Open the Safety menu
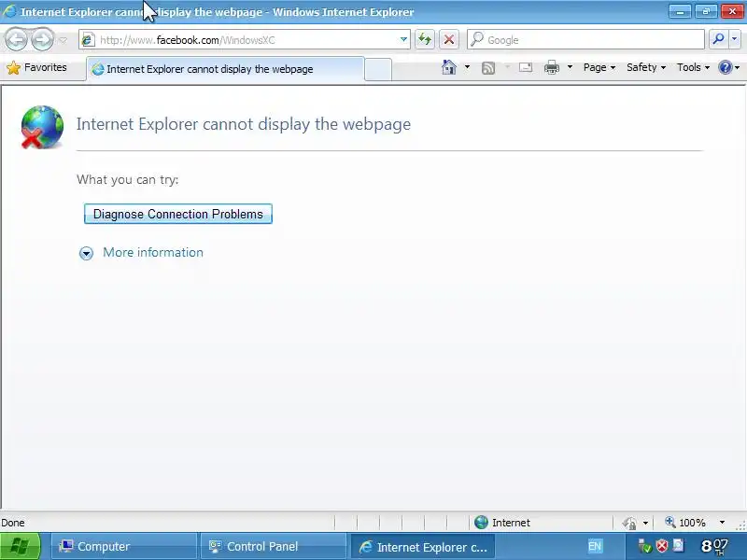 (x=646, y=67)
